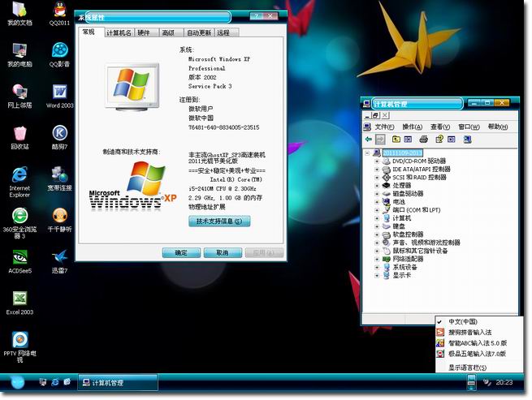
Task: Open ACDSee5 desktop icon
Action: [x=19, y=261]
